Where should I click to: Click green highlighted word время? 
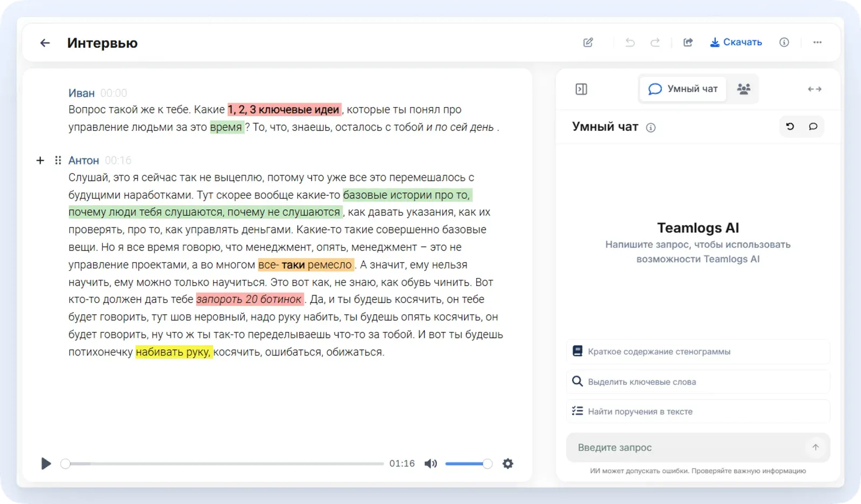(227, 127)
